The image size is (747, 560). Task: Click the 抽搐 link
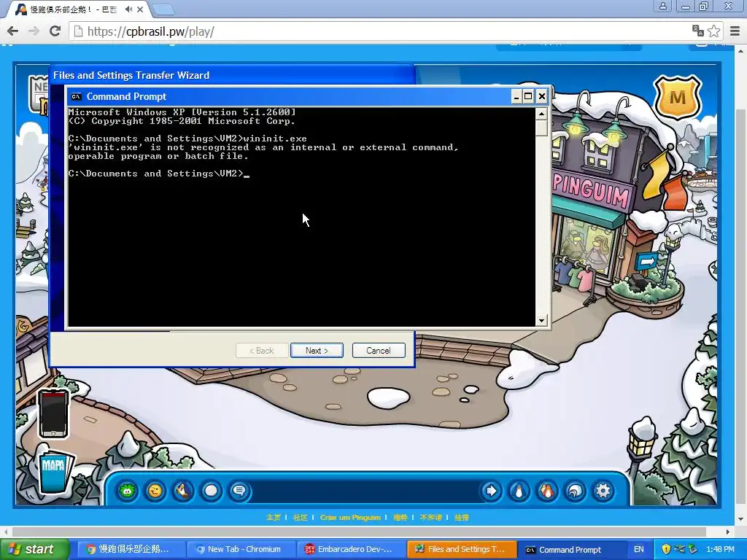point(461,517)
